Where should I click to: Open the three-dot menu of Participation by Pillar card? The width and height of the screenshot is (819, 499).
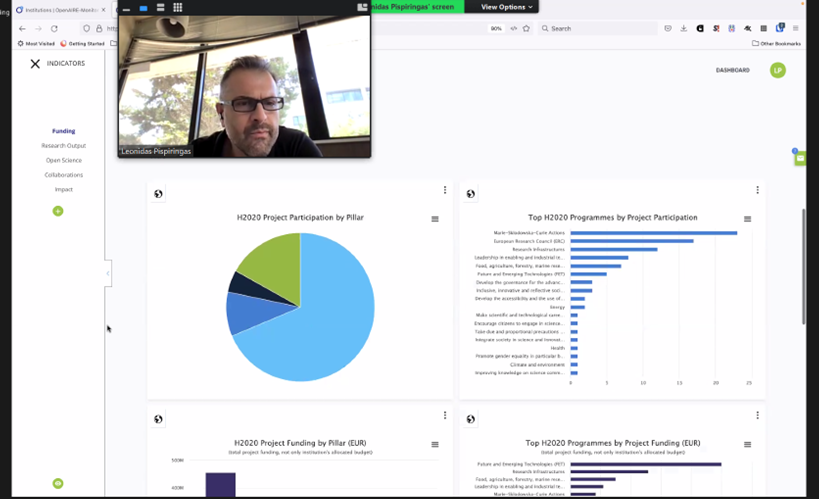pos(445,190)
